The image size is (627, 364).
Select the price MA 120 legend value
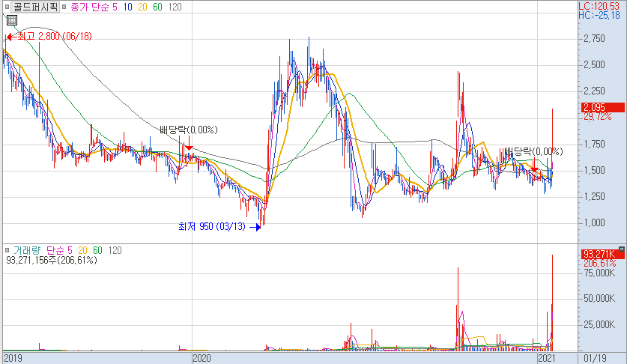pos(175,7)
